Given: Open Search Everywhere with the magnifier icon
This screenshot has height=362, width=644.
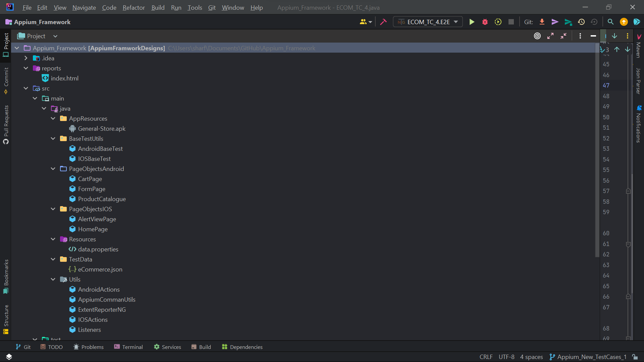Looking at the screenshot, I should click(x=610, y=21).
